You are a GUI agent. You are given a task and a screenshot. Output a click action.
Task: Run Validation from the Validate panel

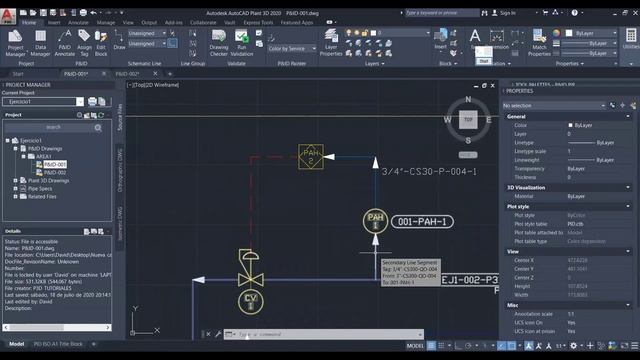pos(242,43)
